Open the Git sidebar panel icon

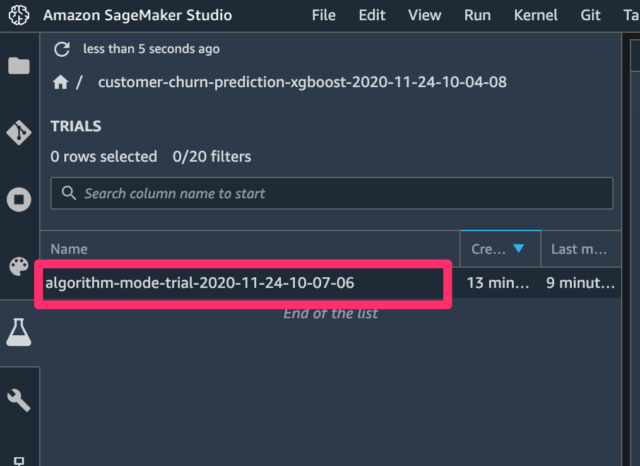click(x=19, y=133)
